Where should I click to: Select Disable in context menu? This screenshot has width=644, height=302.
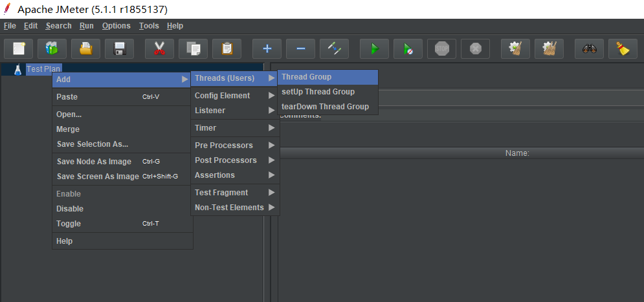pos(122,208)
